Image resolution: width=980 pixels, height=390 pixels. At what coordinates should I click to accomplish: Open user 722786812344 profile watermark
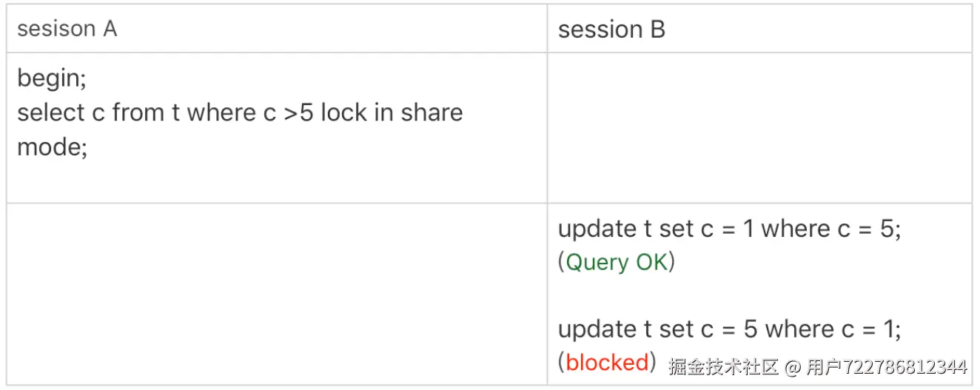886,367
